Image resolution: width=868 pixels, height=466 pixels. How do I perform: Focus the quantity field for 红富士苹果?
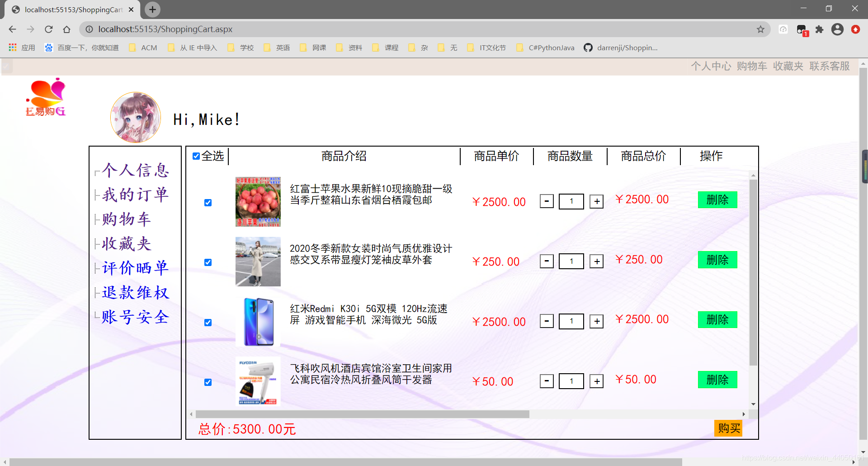coord(571,201)
